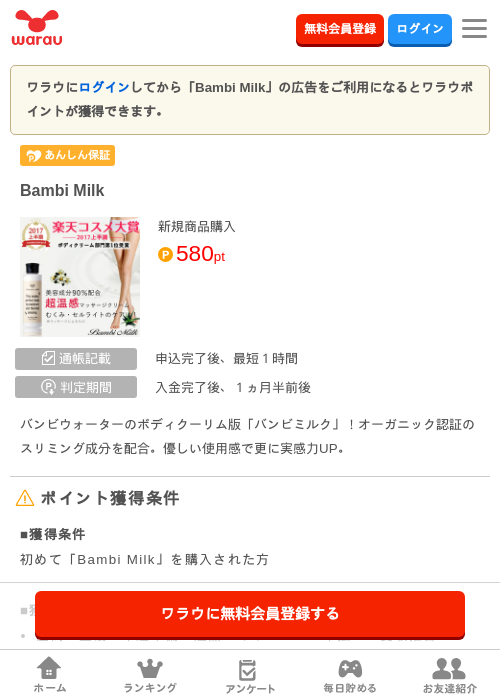Screen dimensions: 500x700
Task: Click the あんしん保証 badge
Action: tap(67, 155)
